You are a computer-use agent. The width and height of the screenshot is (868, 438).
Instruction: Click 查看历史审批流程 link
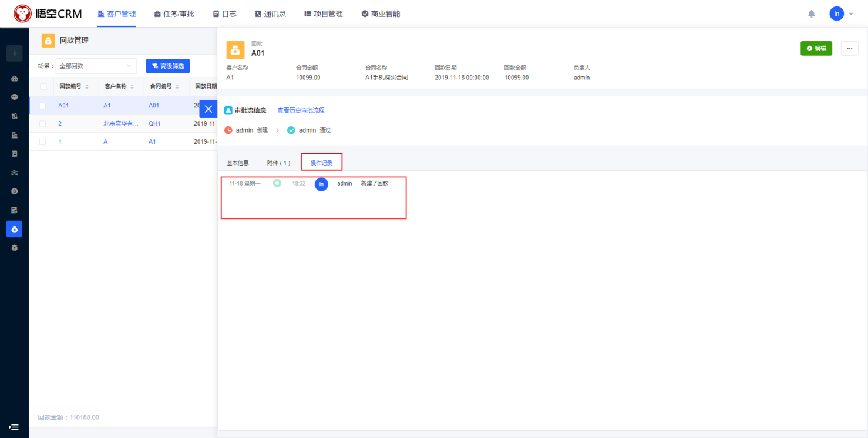pyautogui.click(x=301, y=110)
